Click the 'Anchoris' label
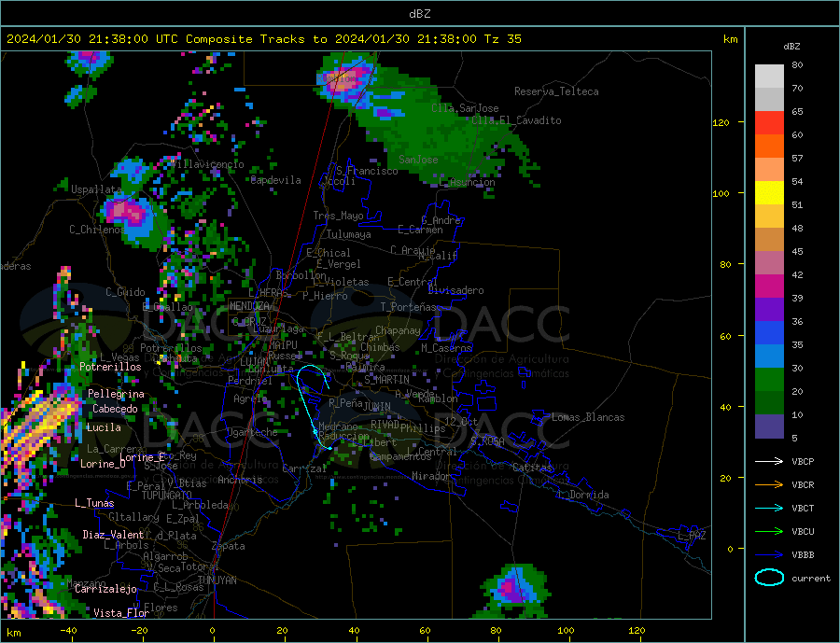The image size is (840, 643). (x=241, y=480)
